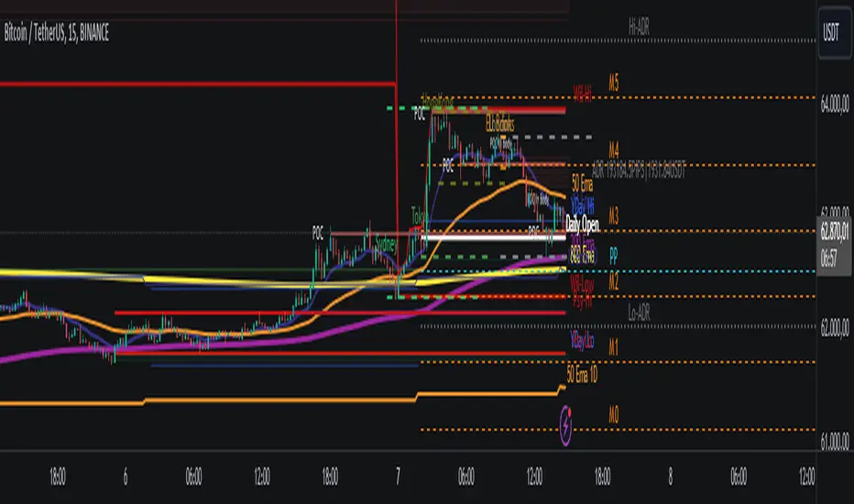Select the M5 pivot level label
Image resolution: width=854 pixels, height=504 pixels.
tap(614, 83)
